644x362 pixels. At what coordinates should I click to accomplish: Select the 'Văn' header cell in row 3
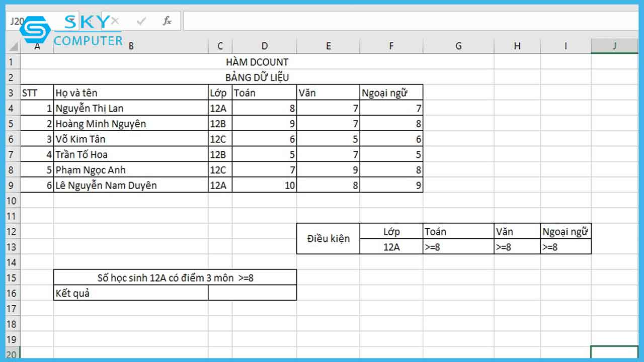click(329, 93)
